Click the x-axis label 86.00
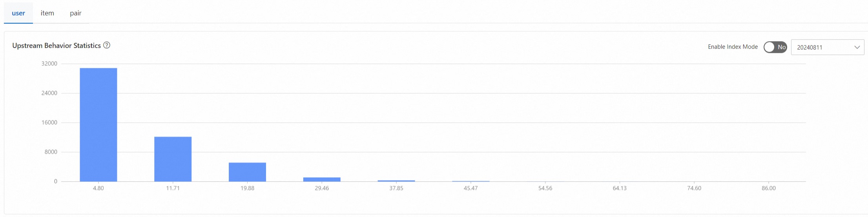The height and width of the screenshot is (217, 868). [769, 188]
